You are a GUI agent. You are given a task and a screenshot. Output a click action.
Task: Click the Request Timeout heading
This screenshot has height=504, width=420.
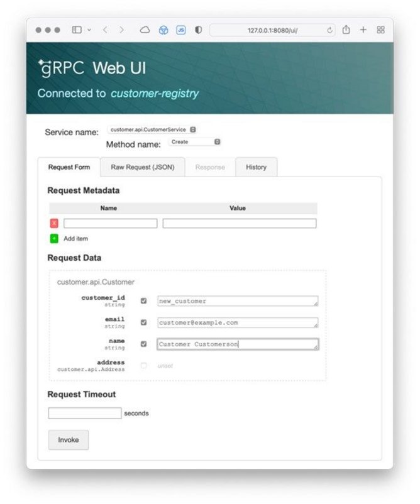[81, 395]
